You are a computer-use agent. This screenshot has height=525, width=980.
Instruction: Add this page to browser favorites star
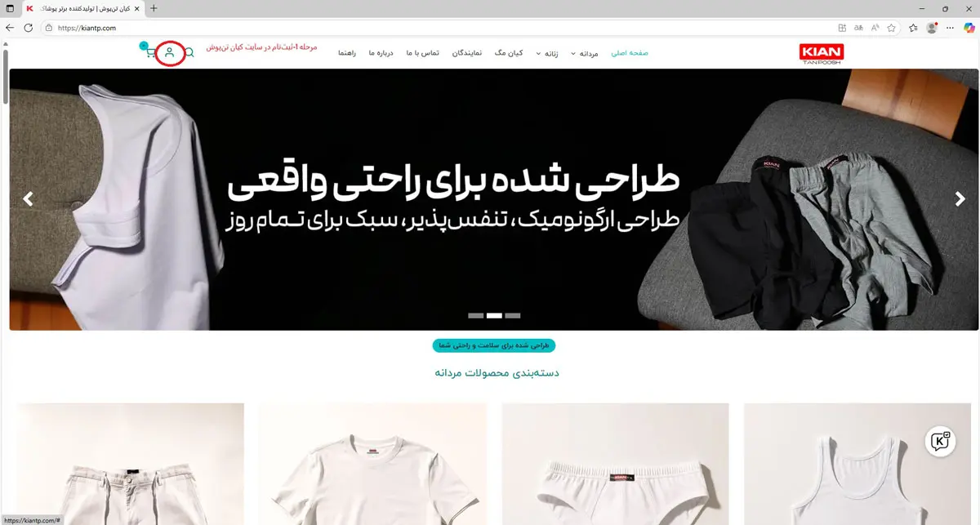[892, 28]
